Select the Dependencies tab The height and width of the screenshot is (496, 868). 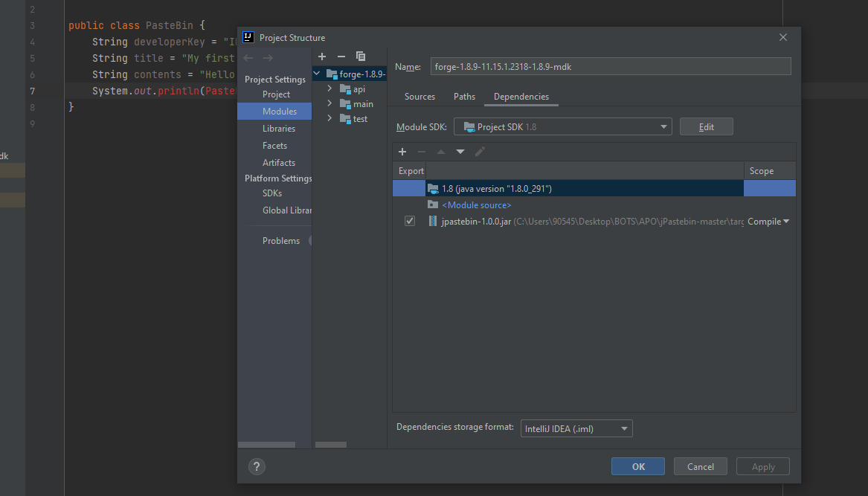coord(521,97)
